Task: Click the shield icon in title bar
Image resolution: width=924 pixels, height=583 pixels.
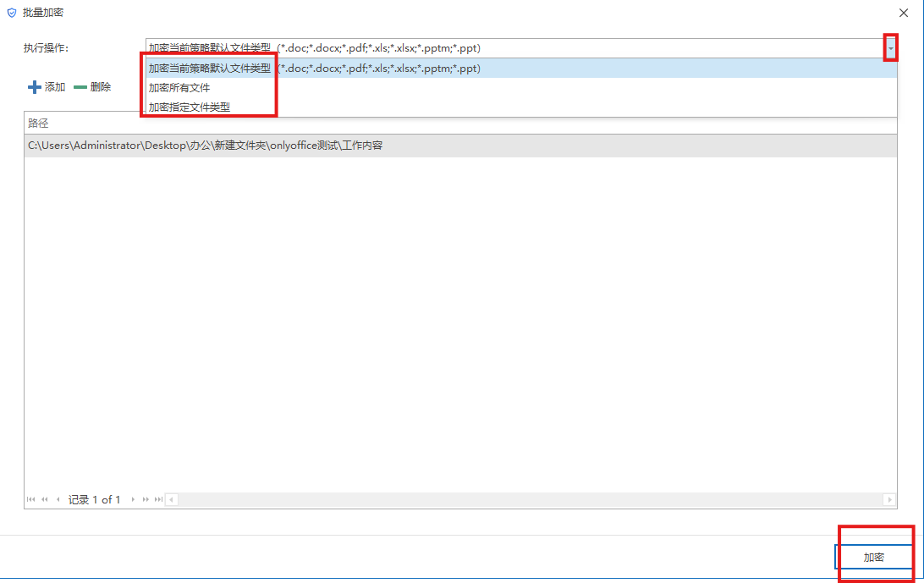Action: point(11,13)
